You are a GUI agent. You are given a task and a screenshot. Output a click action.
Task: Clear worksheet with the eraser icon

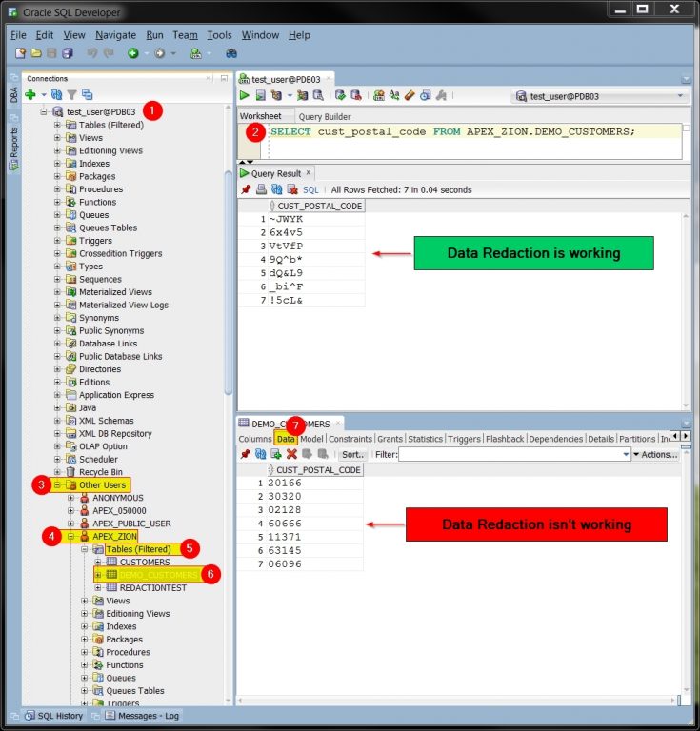(x=410, y=95)
